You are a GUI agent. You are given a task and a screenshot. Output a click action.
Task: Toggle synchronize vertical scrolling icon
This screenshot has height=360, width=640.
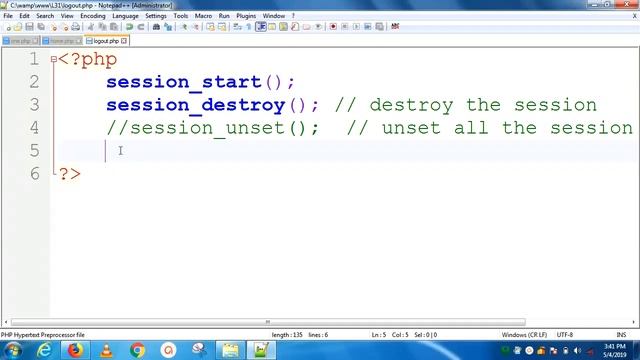pyautogui.click(x=210, y=27)
